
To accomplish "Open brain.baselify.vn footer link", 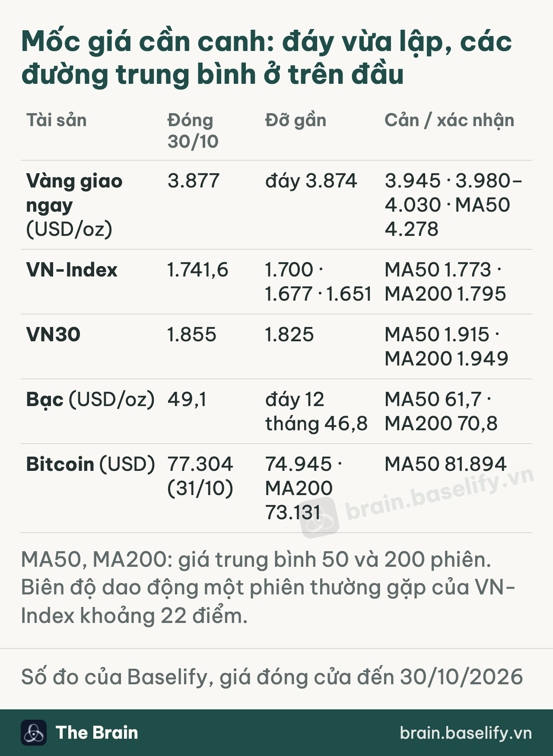I will pos(466,733).
